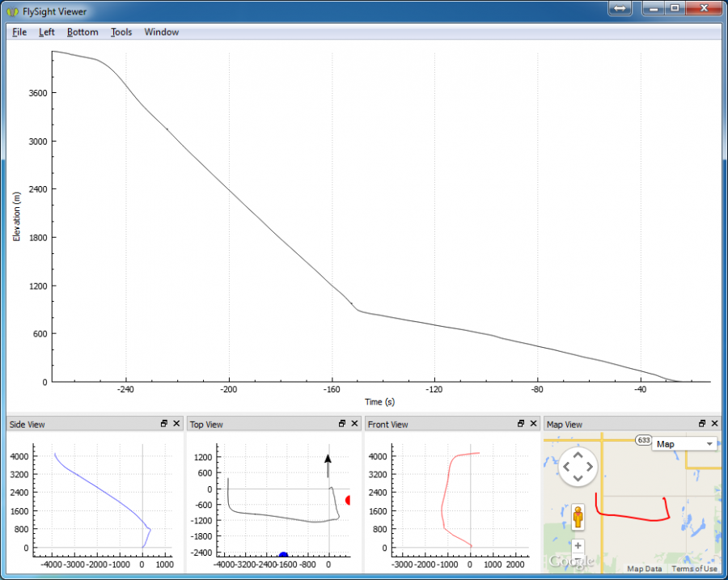This screenshot has height=580, width=728.
Task: Zoom in using the map plus control
Action: (578, 545)
